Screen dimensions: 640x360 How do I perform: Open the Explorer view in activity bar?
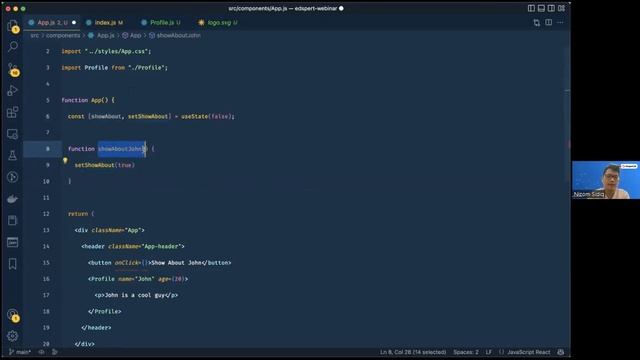[x=13, y=26]
